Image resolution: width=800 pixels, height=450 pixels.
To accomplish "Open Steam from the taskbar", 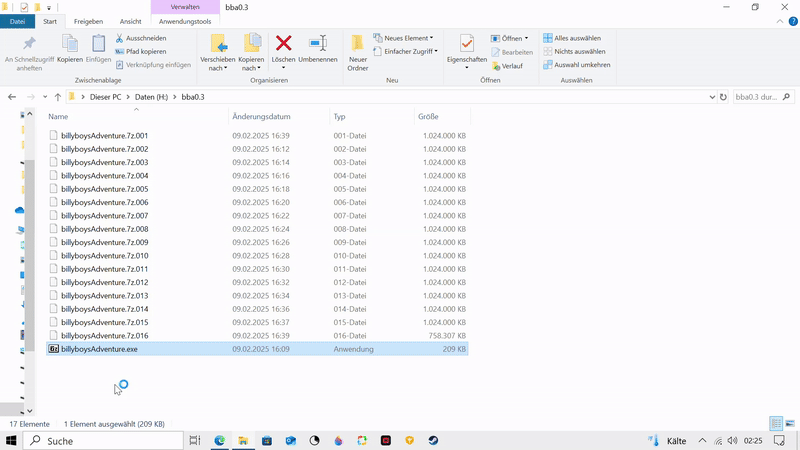I will pos(434,440).
